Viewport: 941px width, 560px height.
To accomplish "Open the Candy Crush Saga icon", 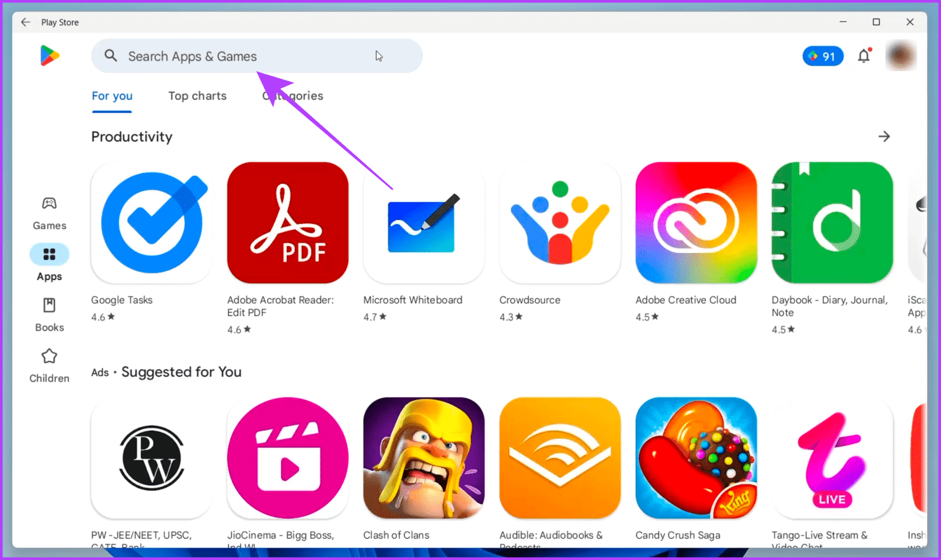I will (696, 458).
